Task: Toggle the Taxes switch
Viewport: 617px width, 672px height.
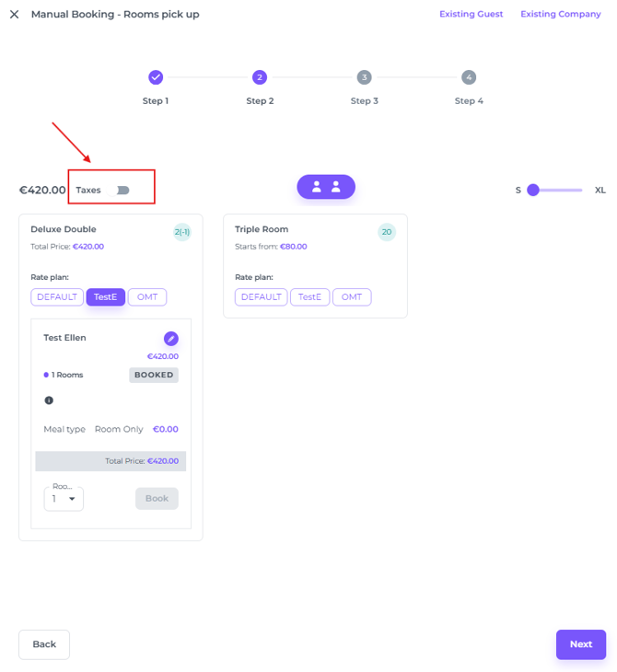Action: (x=122, y=190)
